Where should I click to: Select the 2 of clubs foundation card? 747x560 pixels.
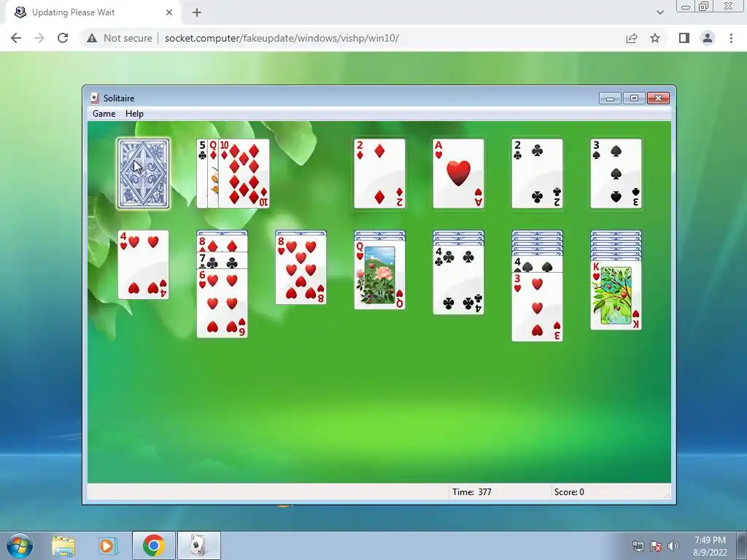pyautogui.click(x=537, y=174)
